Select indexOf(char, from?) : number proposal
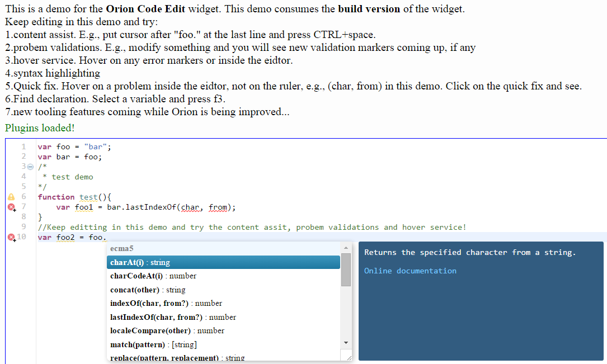Image resolution: width=607 pixels, height=364 pixels. (223, 303)
